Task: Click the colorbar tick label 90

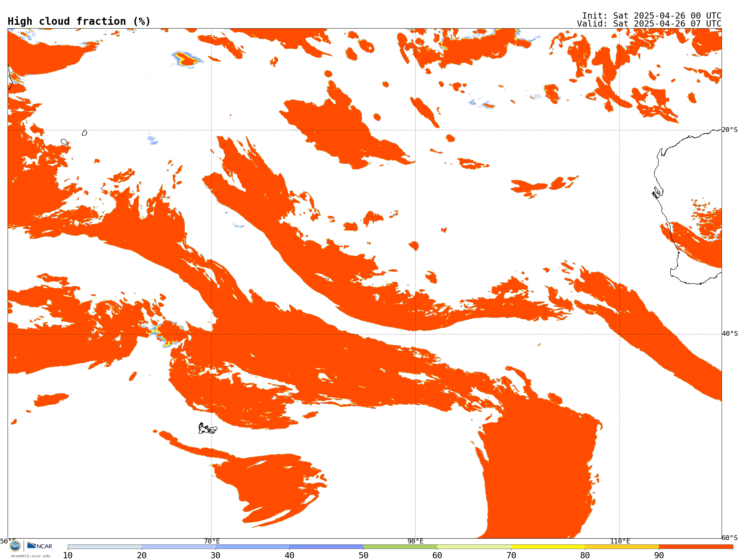Action: [x=659, y=556]
